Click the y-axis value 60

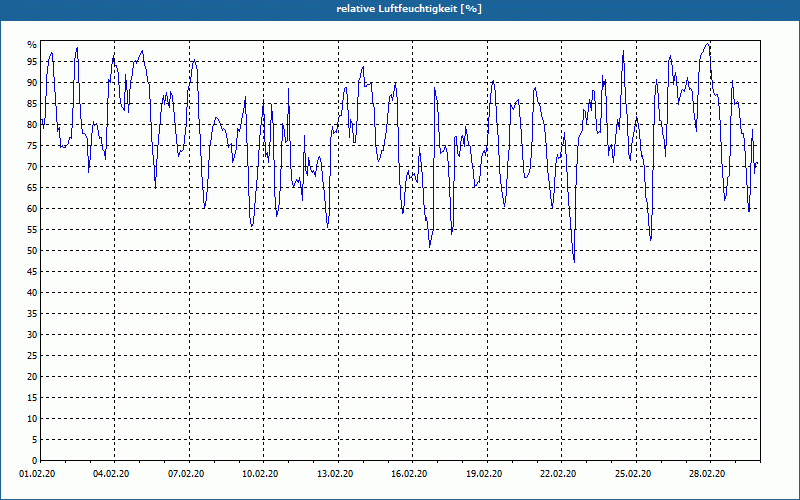point(32,209)
